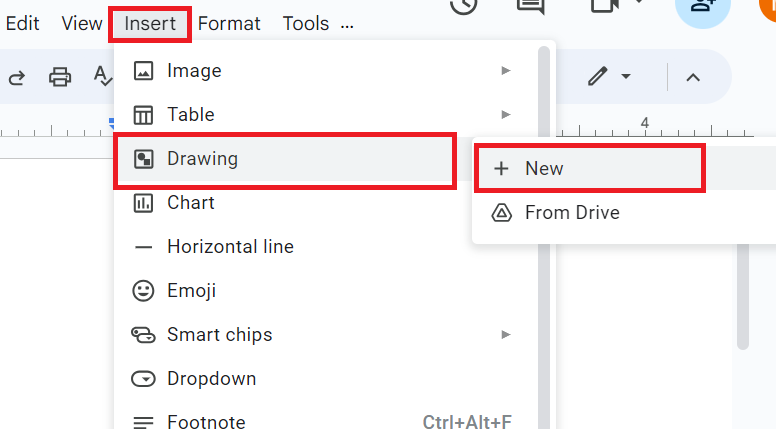Open the pencil editing mode dropdown
The height and width of the screenshot is (429, 776).
point(609,77)
